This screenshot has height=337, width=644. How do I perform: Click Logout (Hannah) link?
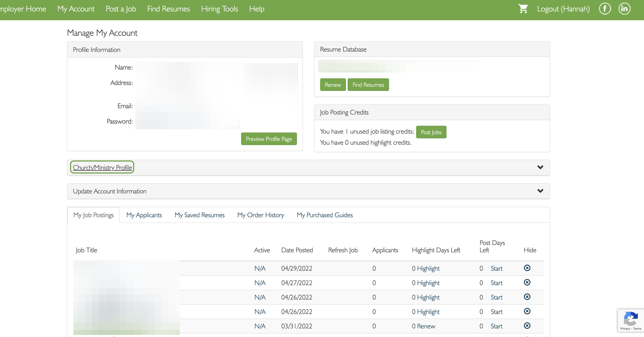[x=563, y=9]
